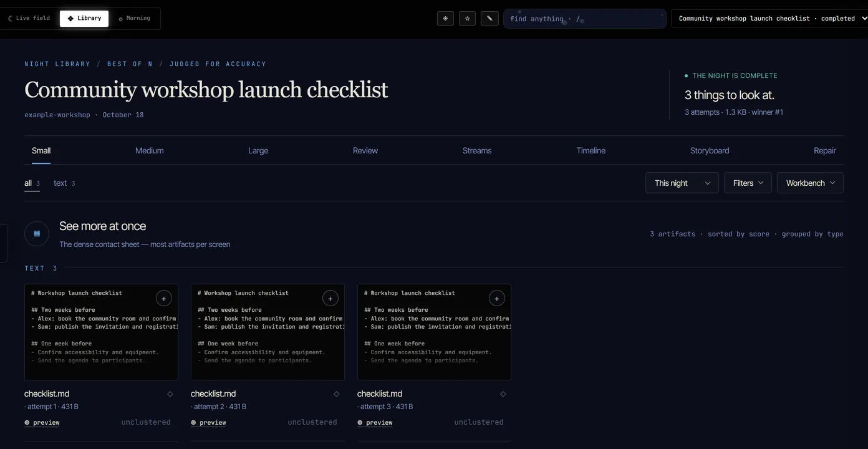Click the diamond icon button in top bar

[445, 19]
